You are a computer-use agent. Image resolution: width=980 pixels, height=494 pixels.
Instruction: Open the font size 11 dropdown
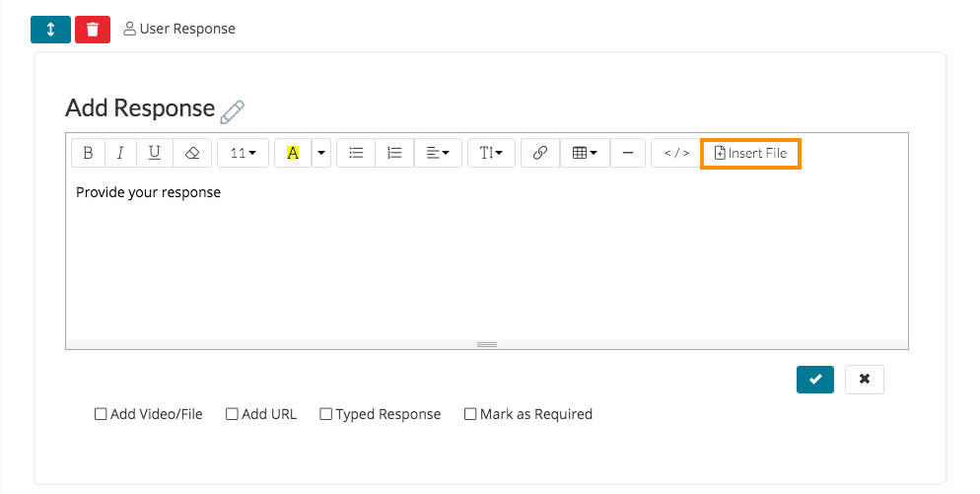(x=244, y=153)
